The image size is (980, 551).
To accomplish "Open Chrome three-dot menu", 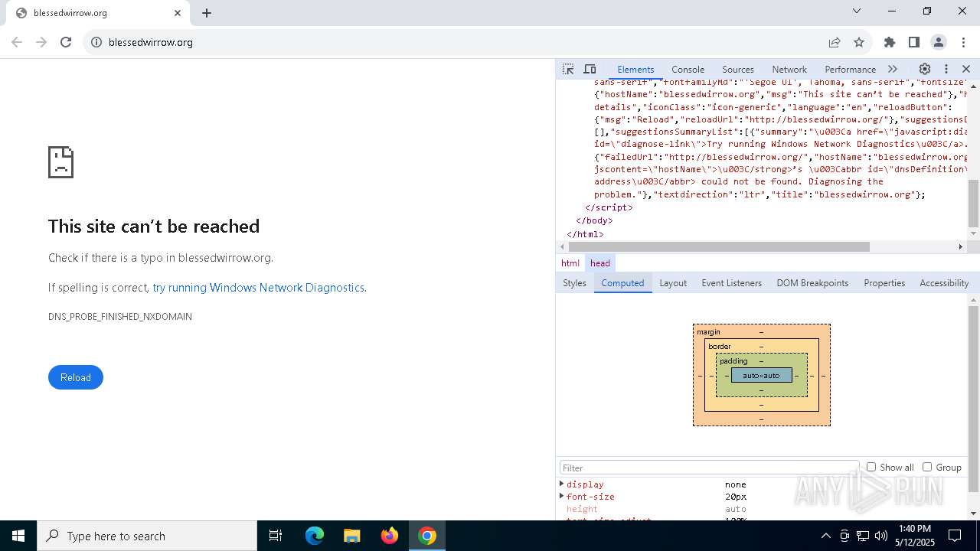I will [x=963, y=42].
